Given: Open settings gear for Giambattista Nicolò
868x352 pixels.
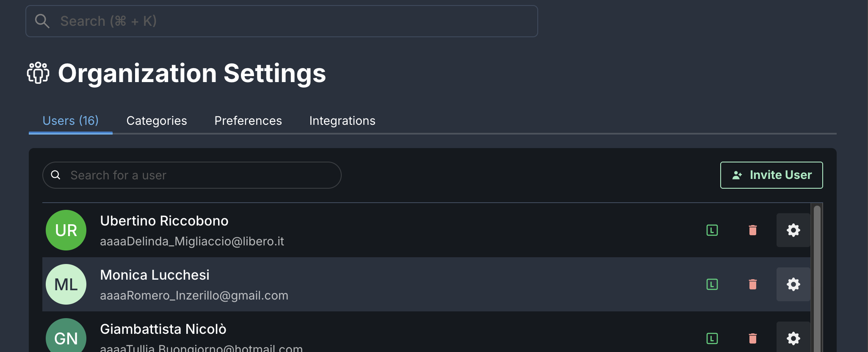Looking at the screenshot, I should (x=793, y=338).
